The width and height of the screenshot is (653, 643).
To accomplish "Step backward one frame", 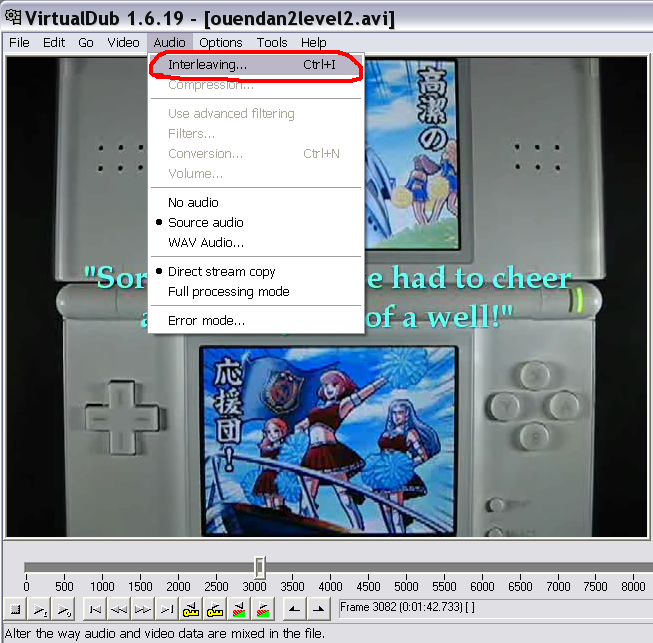I will (119, 609).
